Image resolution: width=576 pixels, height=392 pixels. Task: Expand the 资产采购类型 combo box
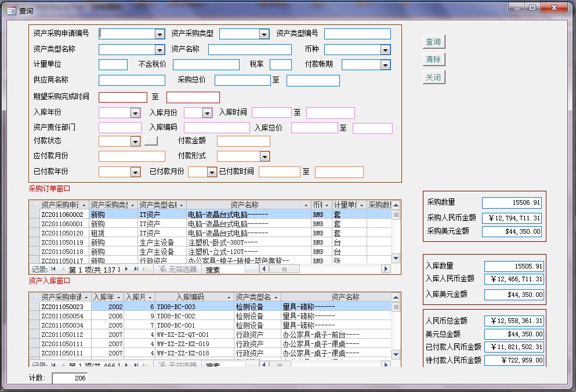click(x=264, y=34)
